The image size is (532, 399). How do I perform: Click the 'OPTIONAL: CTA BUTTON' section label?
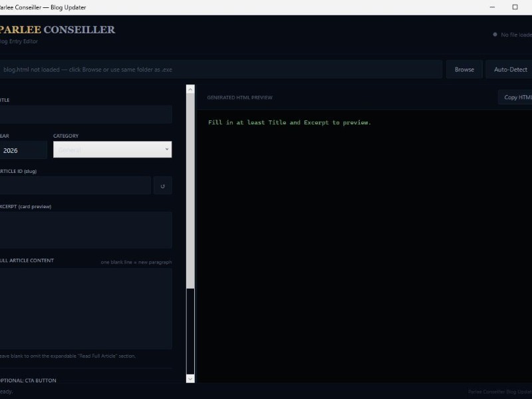(28, 380)
